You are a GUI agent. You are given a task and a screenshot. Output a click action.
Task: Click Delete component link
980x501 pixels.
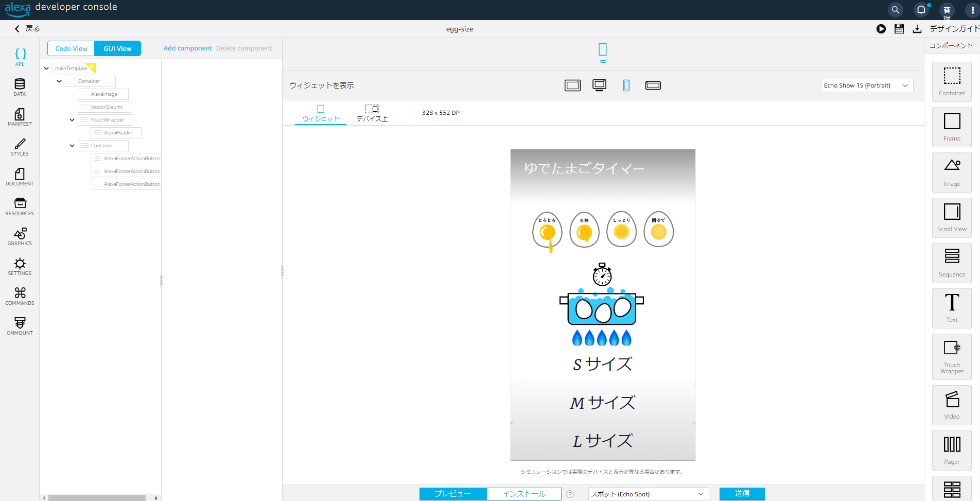244,48
